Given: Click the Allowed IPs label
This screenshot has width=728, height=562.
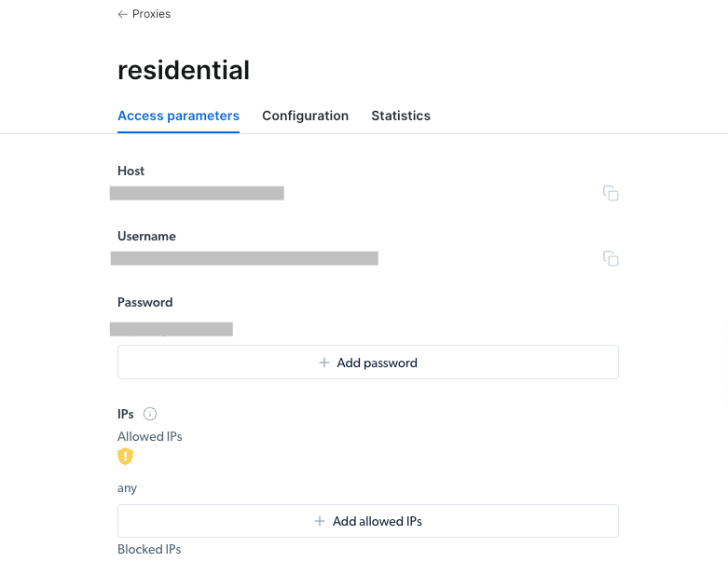Looking at the screenshot, I should [x=149, y=436].
